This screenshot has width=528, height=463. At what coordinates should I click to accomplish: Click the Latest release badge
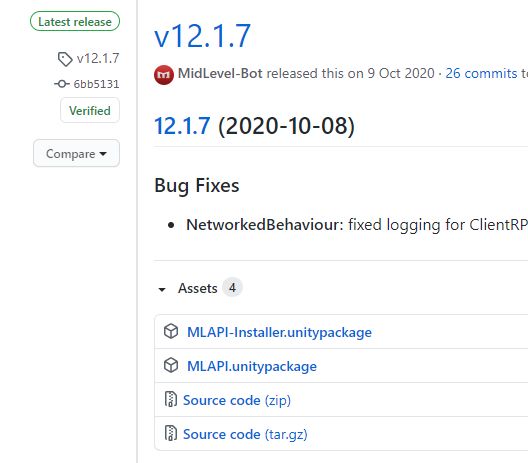tap(75, 22)
